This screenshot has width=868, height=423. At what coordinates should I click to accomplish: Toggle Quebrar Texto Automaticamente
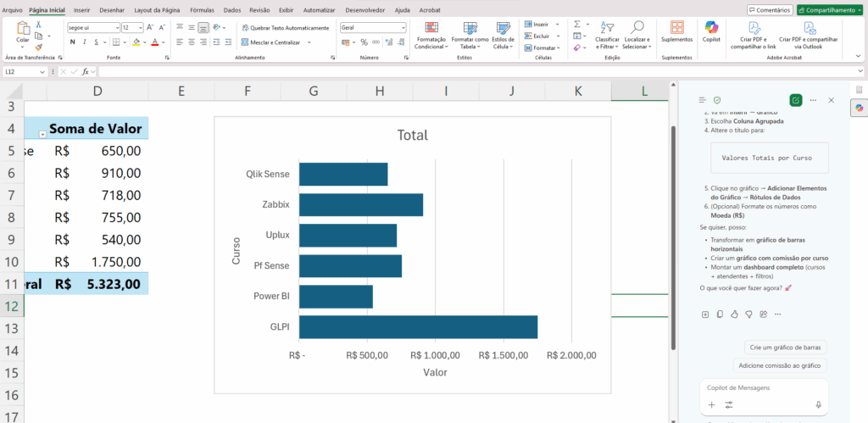pos(284,28)
